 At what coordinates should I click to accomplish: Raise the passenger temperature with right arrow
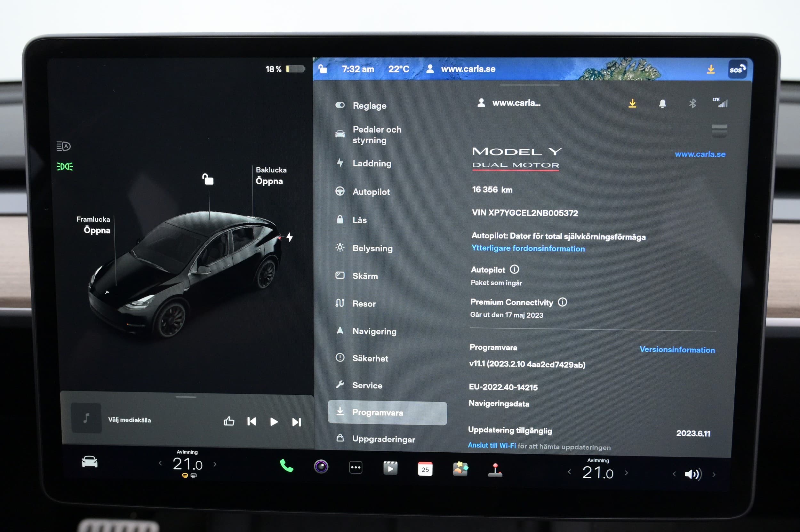(x=626, y=472)
